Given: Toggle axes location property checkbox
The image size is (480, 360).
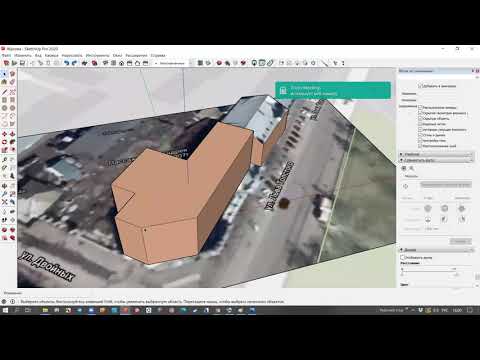Looking at the screenshot, I should tap(420, 146).
